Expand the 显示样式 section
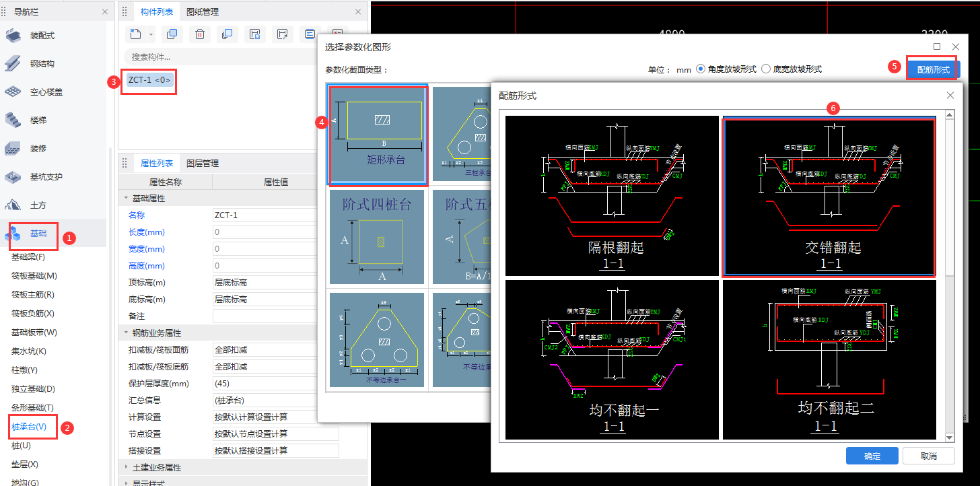Viewport: 980px width, 486px height. point(126,483)
